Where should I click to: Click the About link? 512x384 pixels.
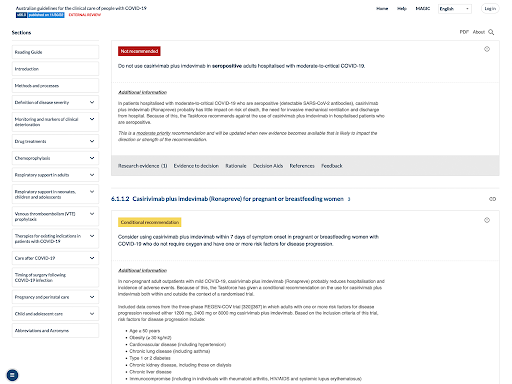click(479, 32)
